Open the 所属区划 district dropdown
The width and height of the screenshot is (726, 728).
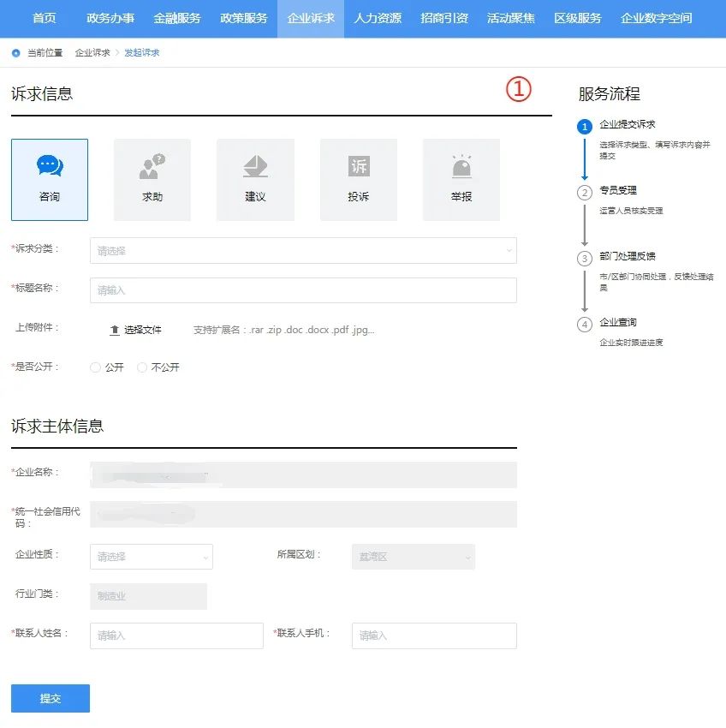pos(414,557)
